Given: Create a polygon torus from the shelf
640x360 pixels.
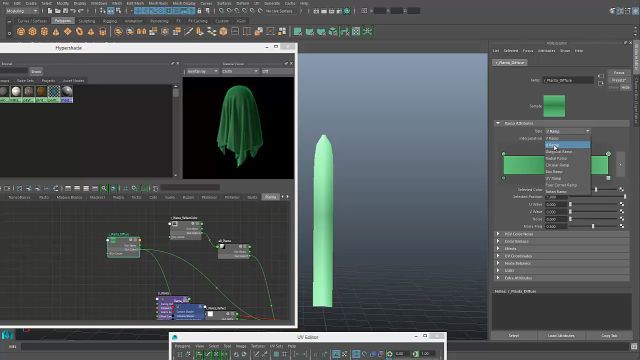Looking at the screenshot, I should coord(79,31).
